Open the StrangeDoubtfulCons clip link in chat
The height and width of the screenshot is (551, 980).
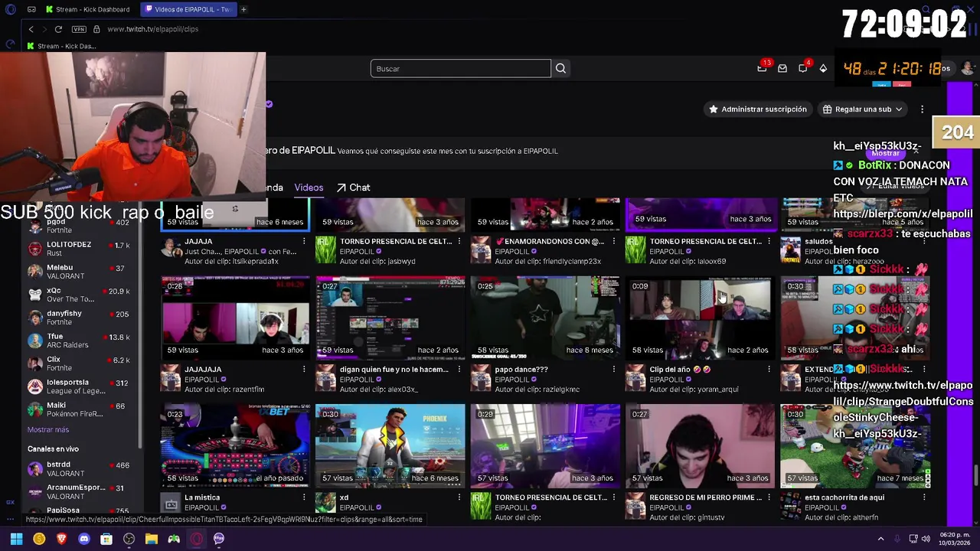coord(903,409)
